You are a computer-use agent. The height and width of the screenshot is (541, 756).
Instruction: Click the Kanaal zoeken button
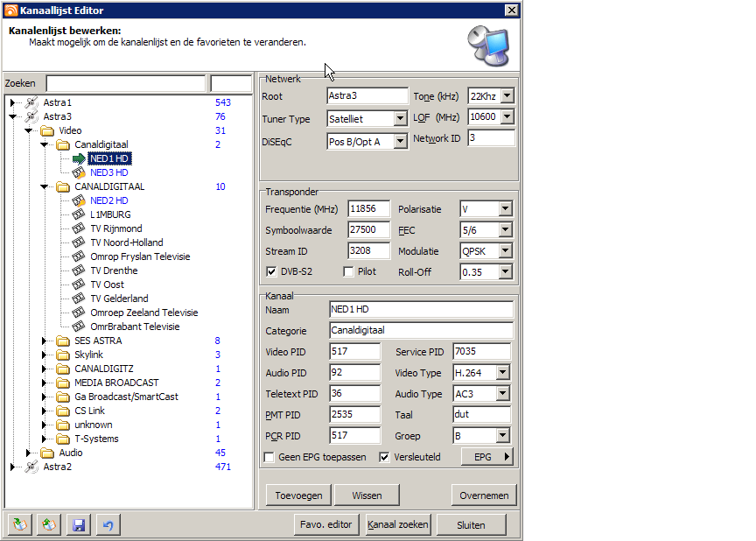pyautogui.click(x=398, y=524)
